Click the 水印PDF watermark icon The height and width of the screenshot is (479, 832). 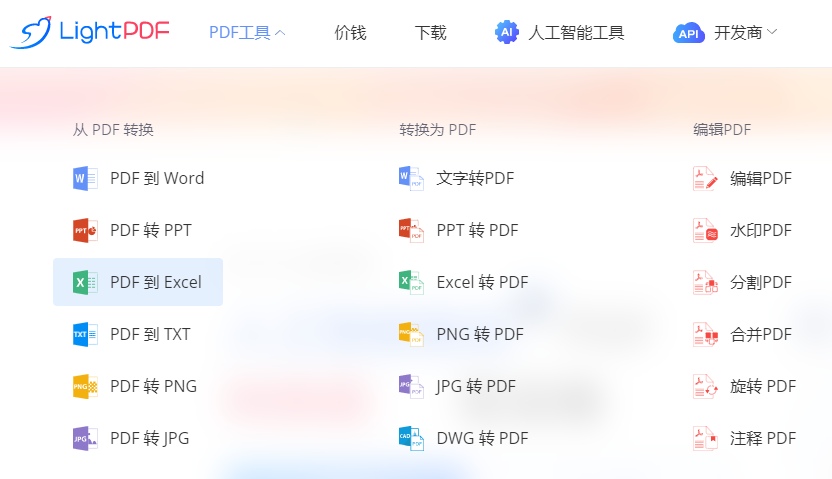coord(705,230)
